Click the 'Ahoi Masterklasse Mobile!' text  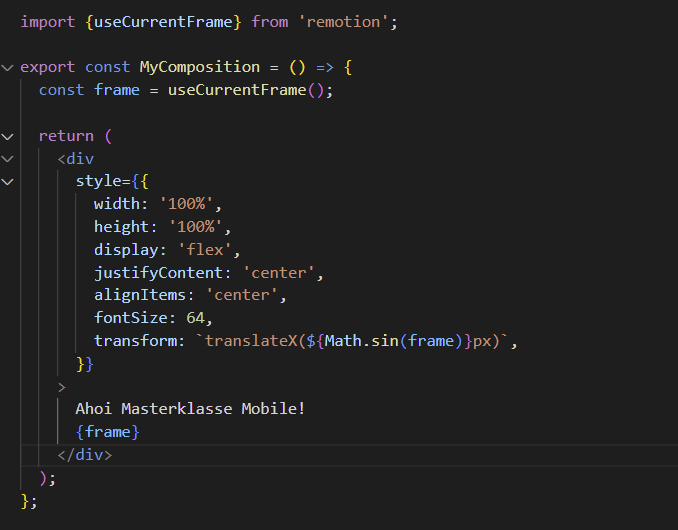point(190,409)
